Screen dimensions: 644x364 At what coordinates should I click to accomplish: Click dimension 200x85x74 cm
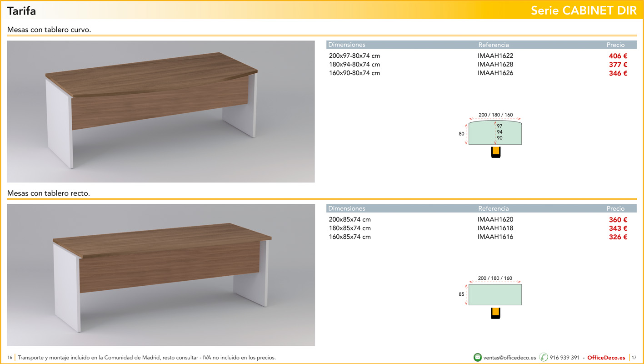click(350, 220)
